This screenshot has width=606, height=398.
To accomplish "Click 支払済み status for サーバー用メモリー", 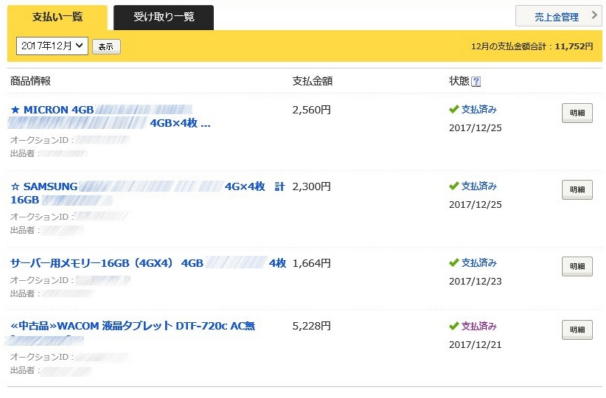I will [x=478, y=263].
